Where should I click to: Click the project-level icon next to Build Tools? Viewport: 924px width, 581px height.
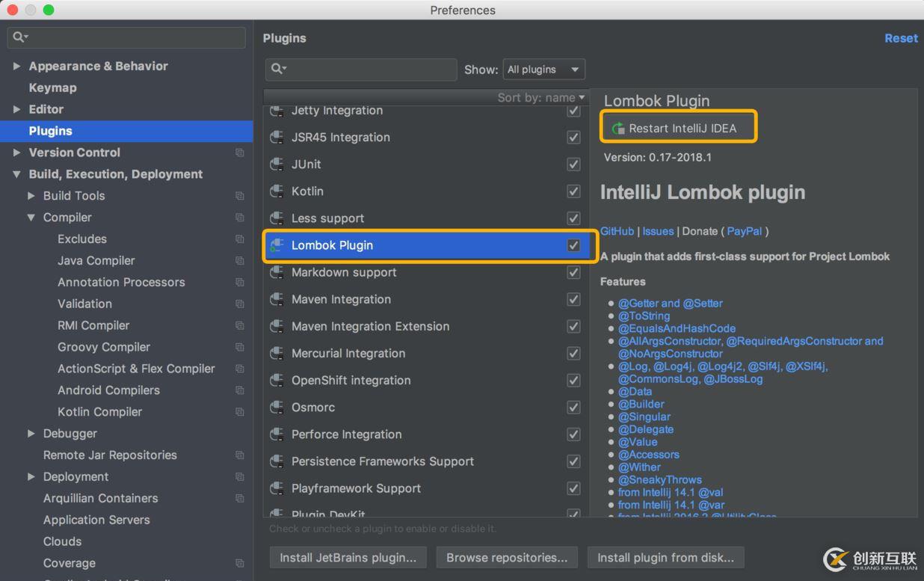240,196
